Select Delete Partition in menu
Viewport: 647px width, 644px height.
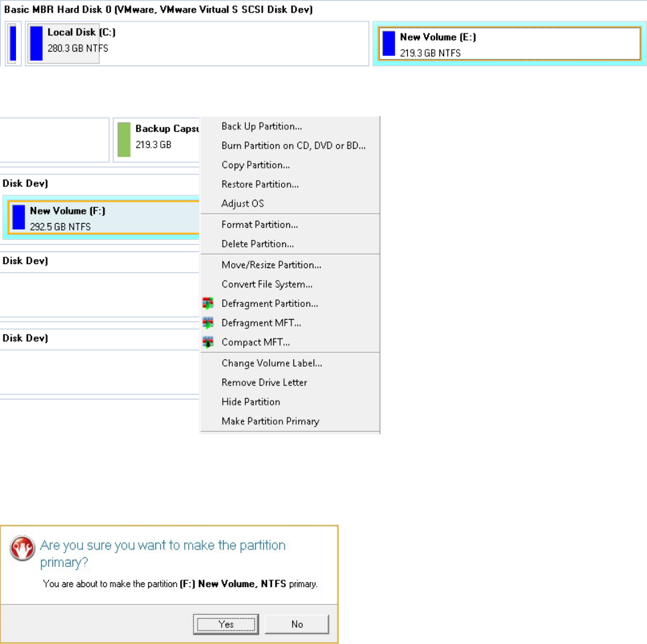(x=289, y=244)
